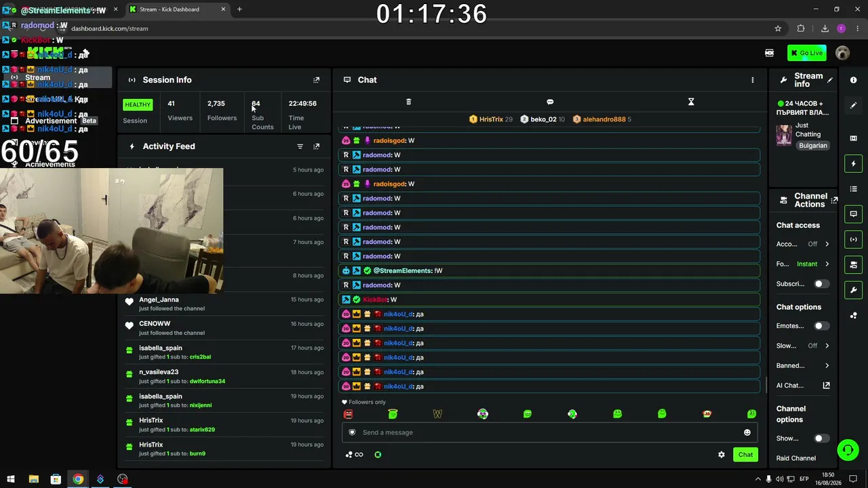Image resolution: width=868 pixels, height=488 pixels.
Task: Expand the Account age chat access setting
Action: [803, 244]
